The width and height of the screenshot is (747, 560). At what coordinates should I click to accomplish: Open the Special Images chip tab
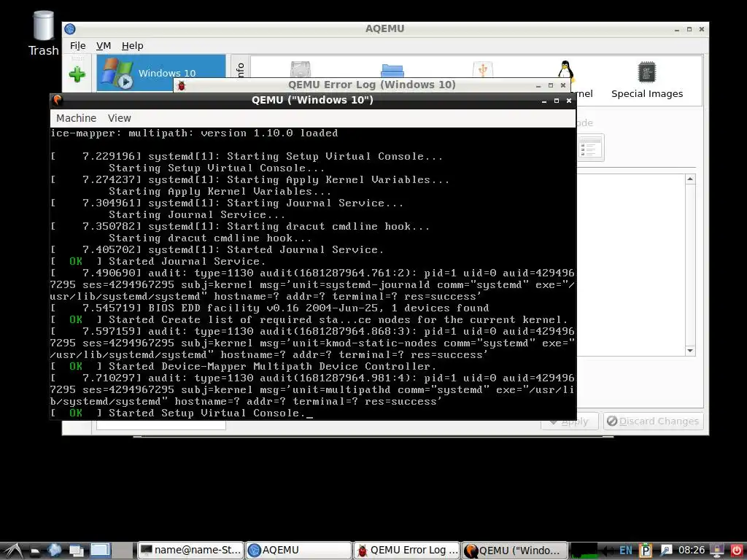coord(647,80)
